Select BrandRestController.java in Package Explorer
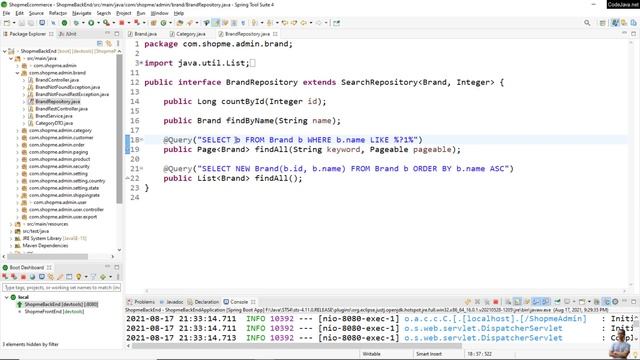 click(x=62, y=109)
